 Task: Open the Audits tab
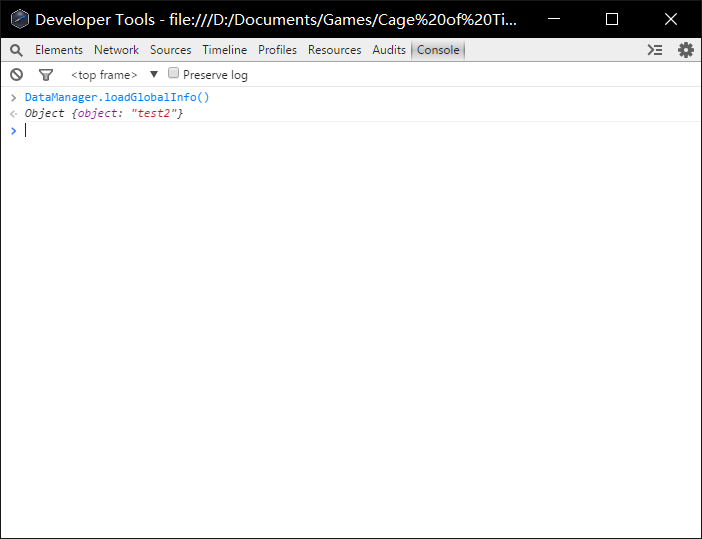tap(389, 50)
